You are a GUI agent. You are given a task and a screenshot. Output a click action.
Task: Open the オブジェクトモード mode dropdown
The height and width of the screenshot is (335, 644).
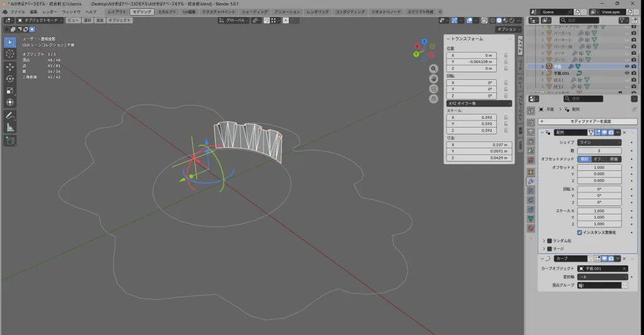pyautogui.click(x=39, y=20)
